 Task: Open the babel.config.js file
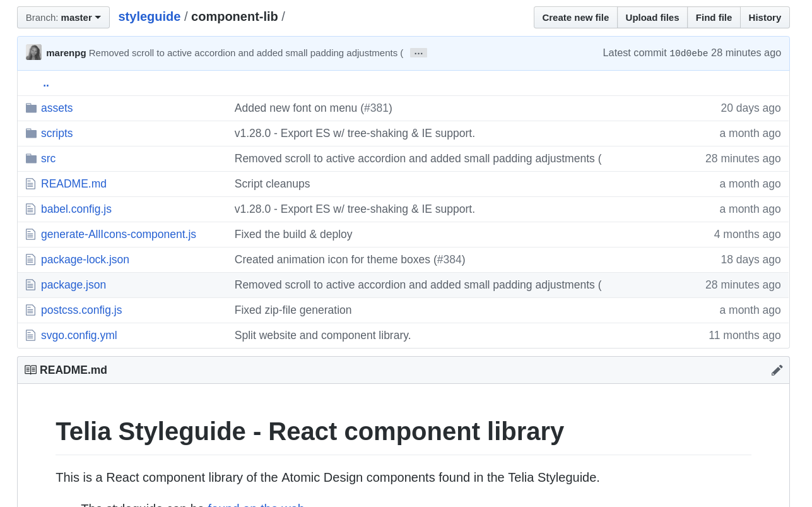[76, 209]
